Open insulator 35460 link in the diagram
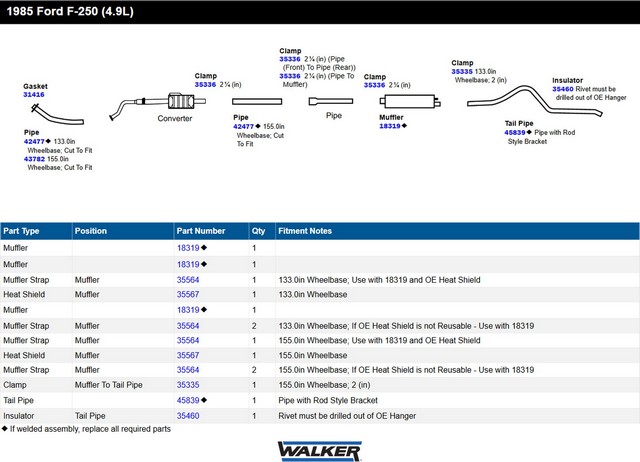This screenshot has width=640, height=462. (563, 89)
